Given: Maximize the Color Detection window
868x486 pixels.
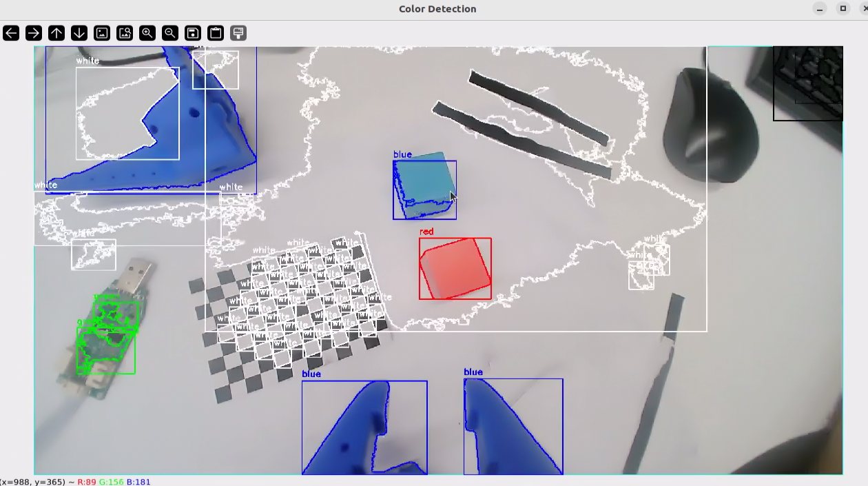Looking at the screenshot, I should (x=843, y=9).
